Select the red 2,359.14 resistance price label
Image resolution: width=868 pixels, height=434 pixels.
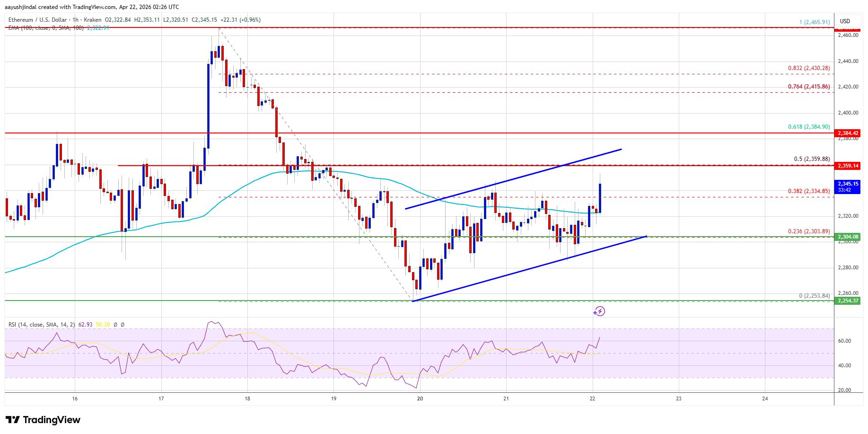point(847,166)
